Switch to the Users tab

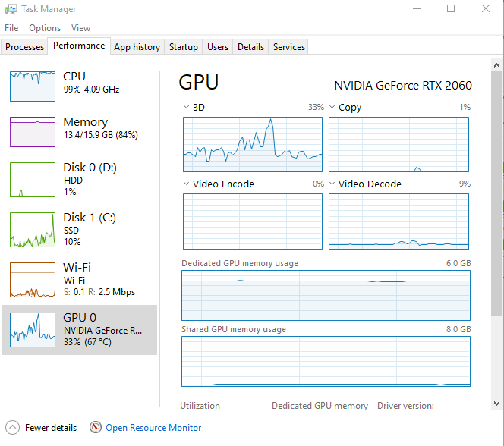(218, 47)
